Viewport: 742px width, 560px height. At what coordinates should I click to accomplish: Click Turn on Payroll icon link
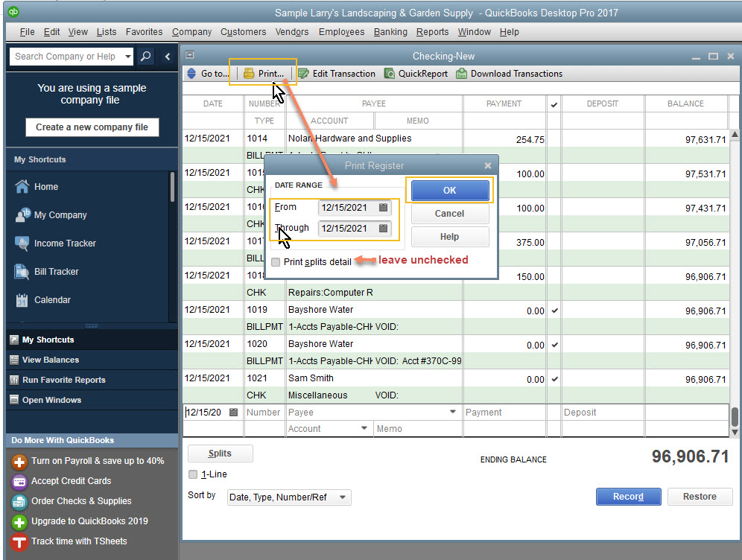point(19,462)
